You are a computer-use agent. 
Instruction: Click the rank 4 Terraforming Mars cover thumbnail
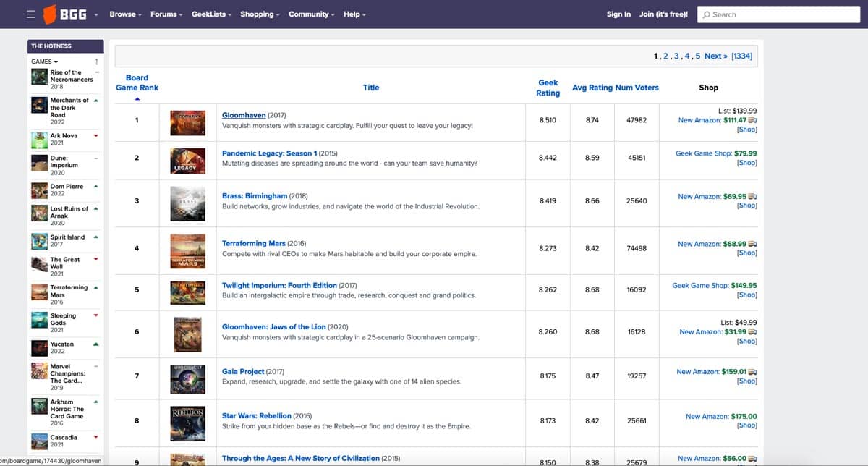(x=187, y=250)
